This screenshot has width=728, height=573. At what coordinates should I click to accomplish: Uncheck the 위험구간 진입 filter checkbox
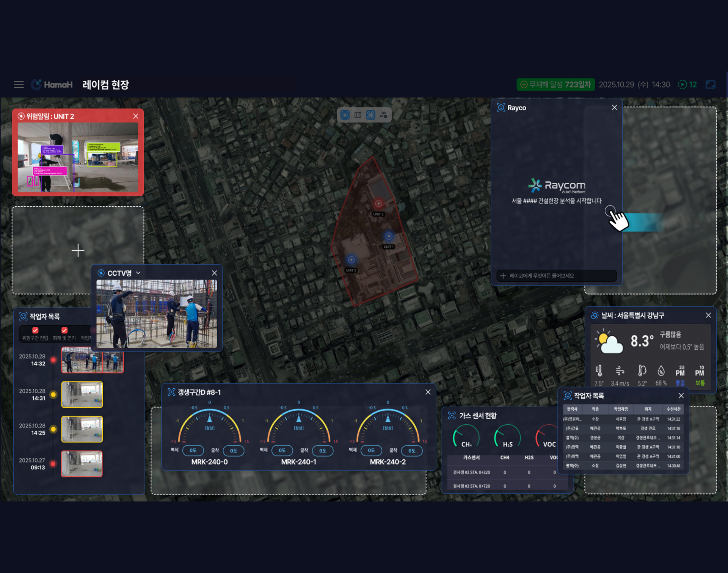(x=35, y=330)
